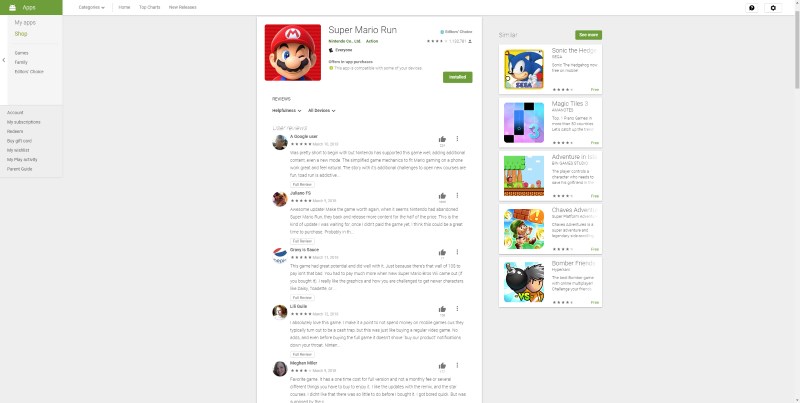Click the help question mark icon
The height and width of the screenshot is (403, 800).
click(752, 8)
